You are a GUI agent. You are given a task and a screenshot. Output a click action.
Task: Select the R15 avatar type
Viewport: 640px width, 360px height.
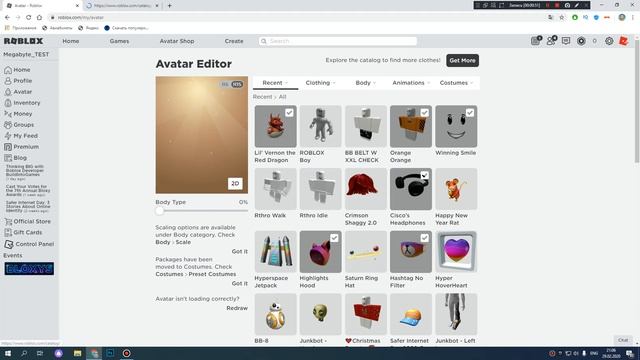[237, 84]
